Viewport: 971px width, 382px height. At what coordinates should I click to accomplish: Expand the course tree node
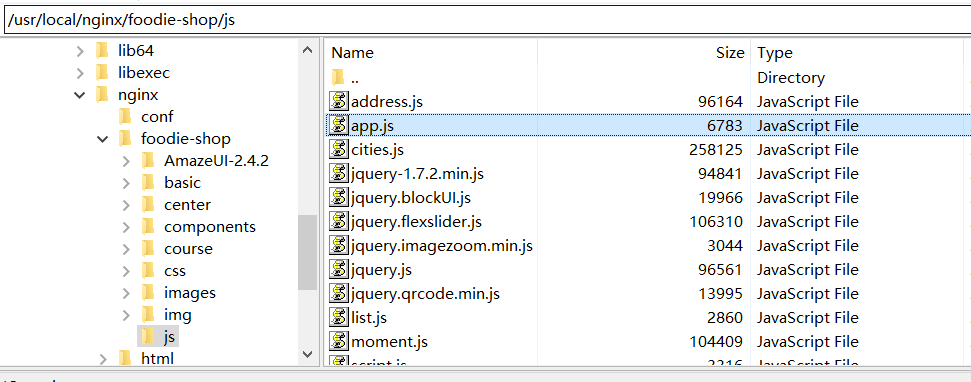(x=126, y=249)
